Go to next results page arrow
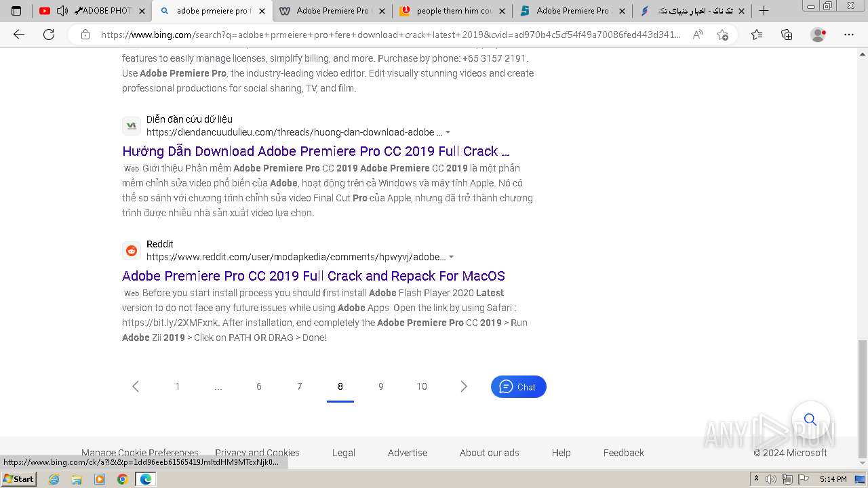 click(464, 386)
